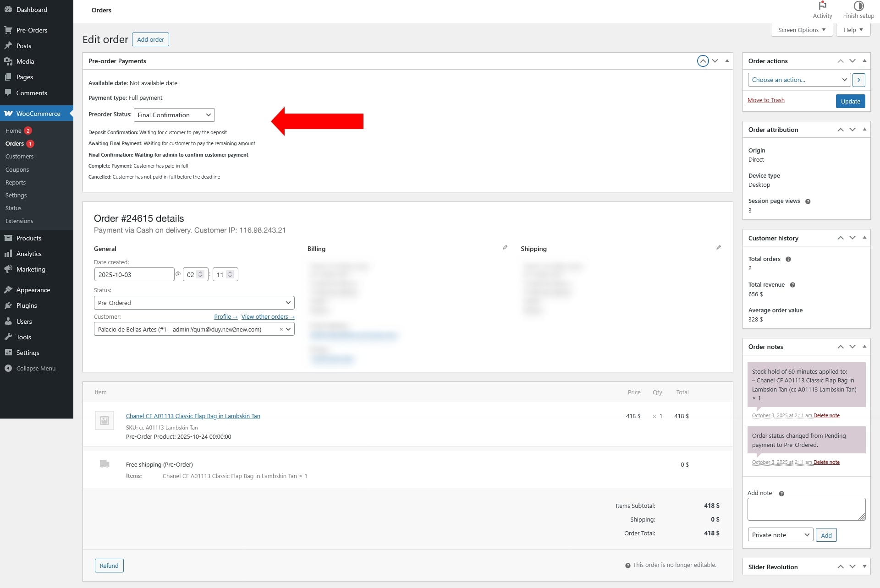Image resolution: width=880 pixels, height=588 pixels.
Task: Click the Finish setup progress icon
Action: point(858,6)
